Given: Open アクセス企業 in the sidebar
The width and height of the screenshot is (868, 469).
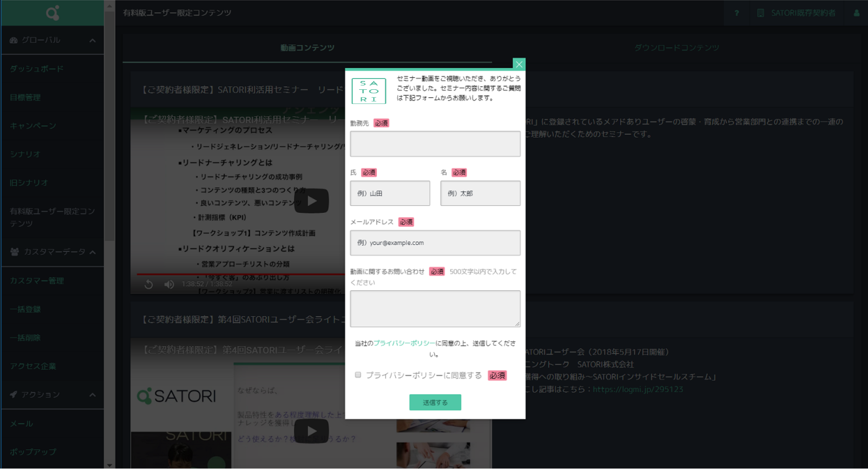Looking at the screenshot, I should (x=33, y=366).
